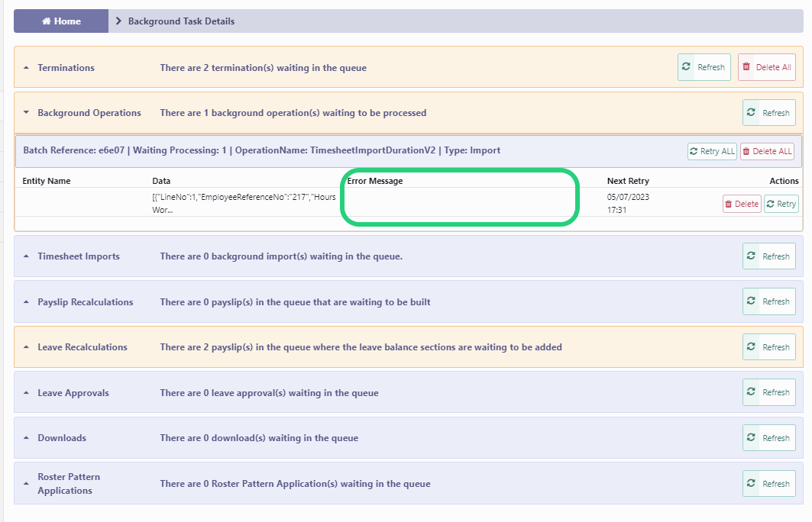Click the Entity Name column header
The image size is (812, 522).
[x=46, y=181]
